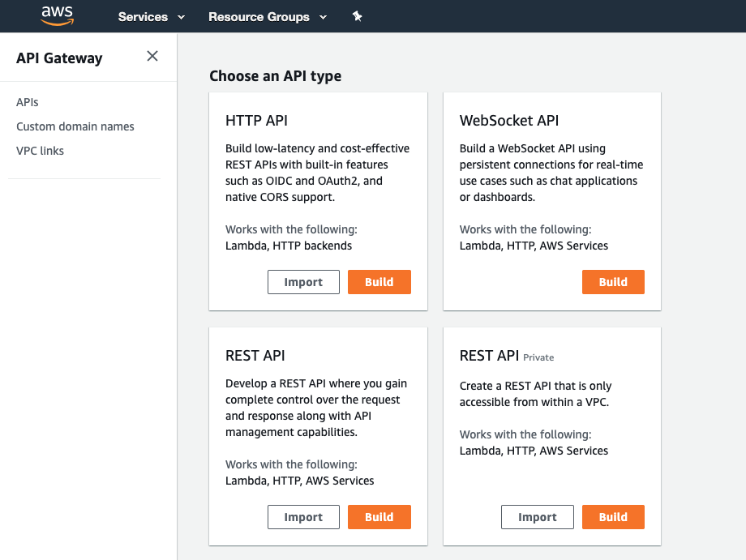Click Build for HTTP API
Image resolution: width=746 pixels, height=560 pixels.
(x=379, y=282)
